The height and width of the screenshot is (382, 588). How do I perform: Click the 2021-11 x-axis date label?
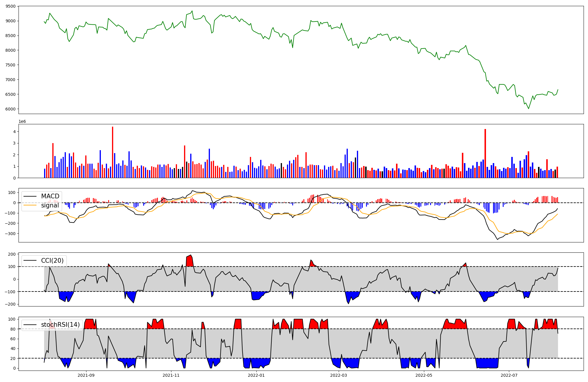[x=171, y=375]
